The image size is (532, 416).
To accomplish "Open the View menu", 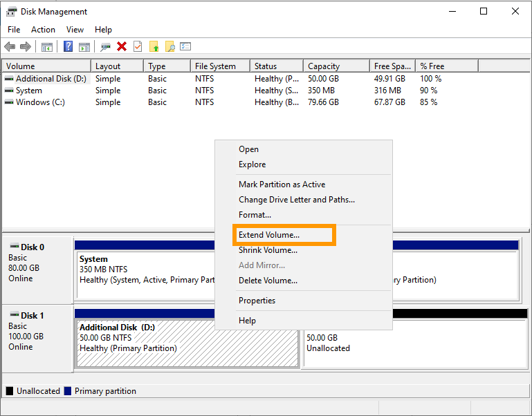I will (x=75, y=30).
